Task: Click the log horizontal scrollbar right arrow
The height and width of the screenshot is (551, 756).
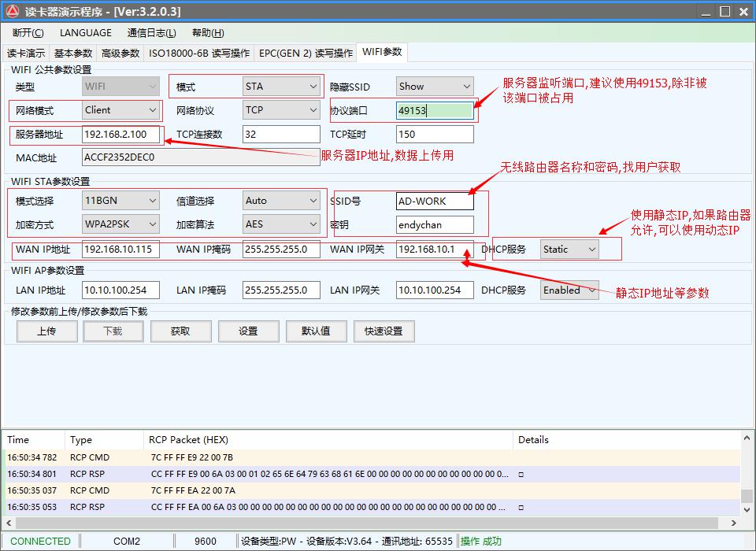Action: pos(734,523)
